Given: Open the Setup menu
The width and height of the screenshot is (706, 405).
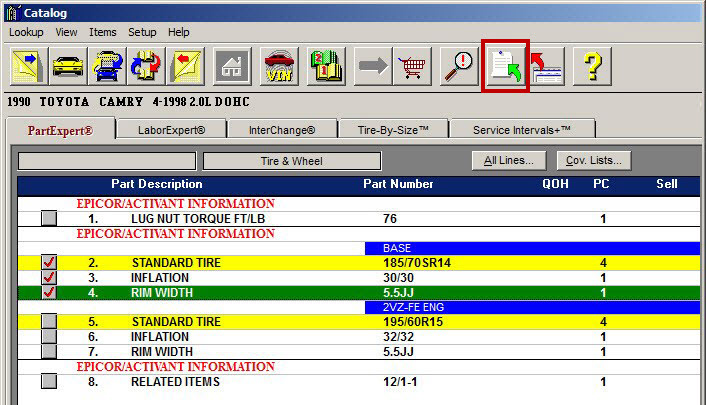Looking at the screenshot, I should (x=142, y=32).
